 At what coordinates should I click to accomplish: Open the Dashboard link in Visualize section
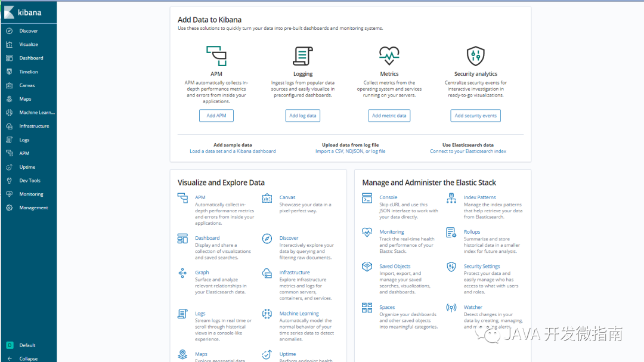207,238
